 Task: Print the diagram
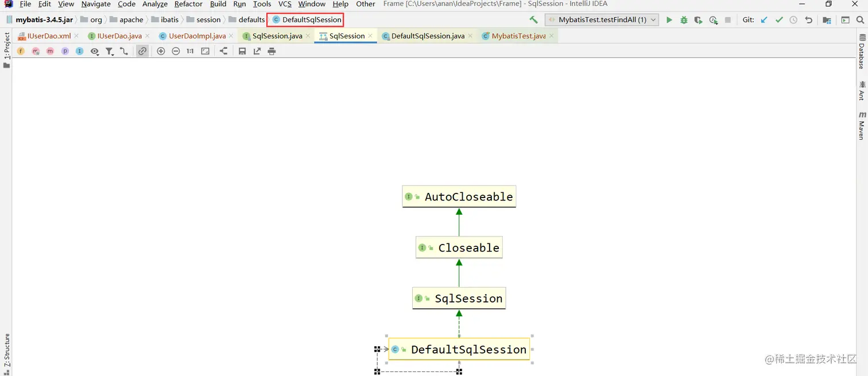coord(272,51)
